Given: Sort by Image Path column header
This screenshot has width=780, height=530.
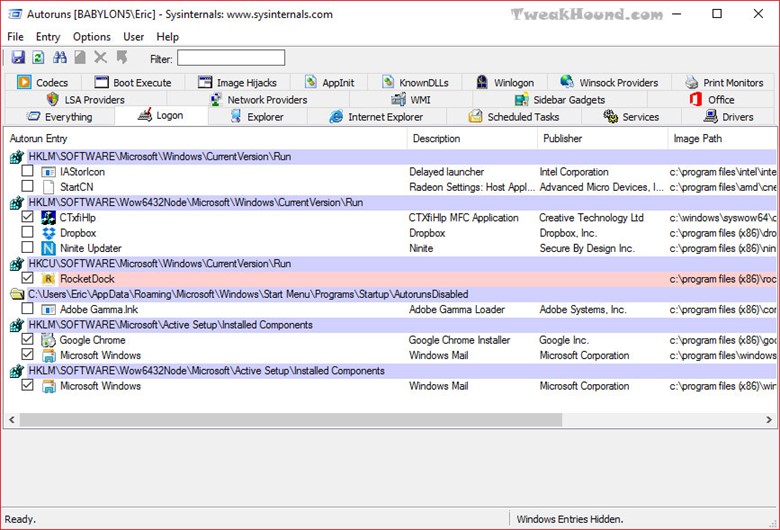Looking at the screenshot, I should coord(722,138).
